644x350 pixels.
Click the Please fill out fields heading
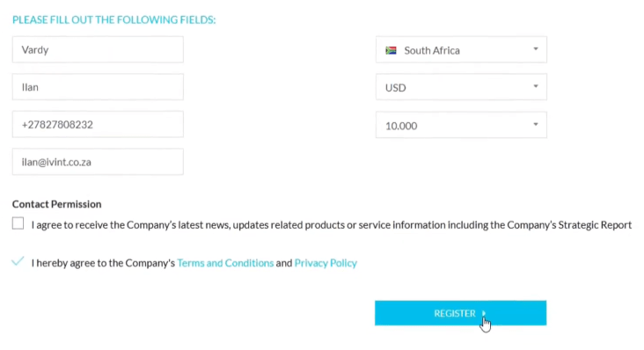click(x=113, y=19)
